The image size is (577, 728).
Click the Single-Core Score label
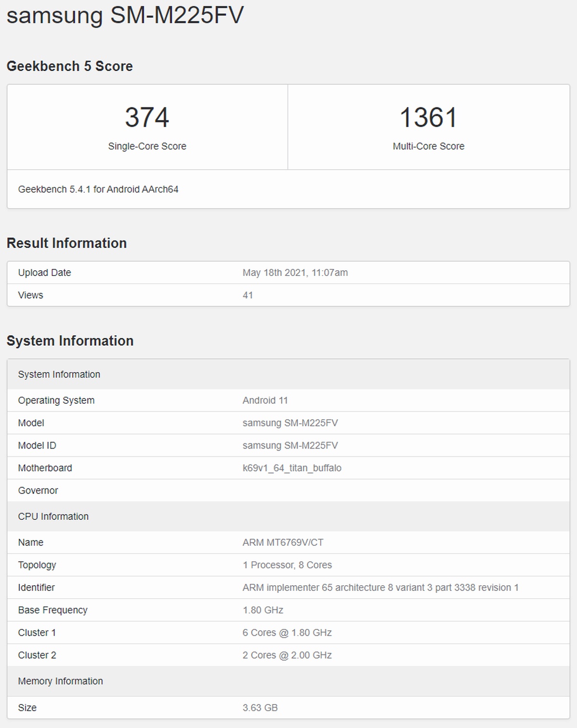(147, 146)
